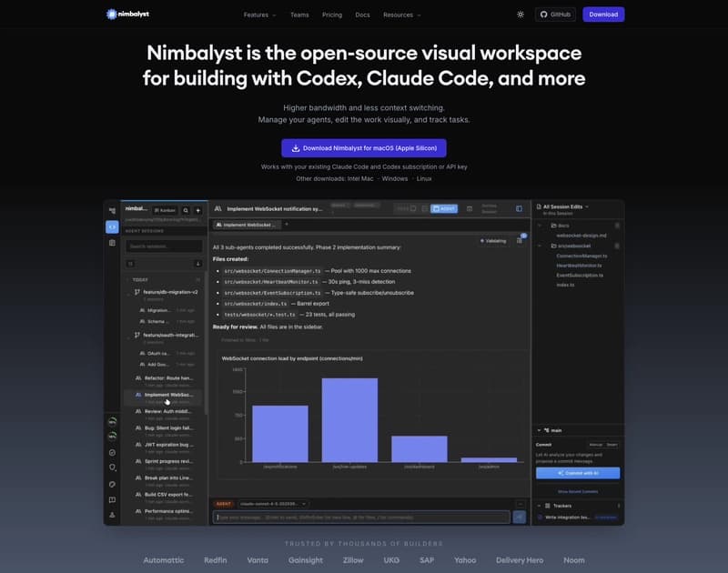Open the JWT expiration bug session

click(164, 447)
